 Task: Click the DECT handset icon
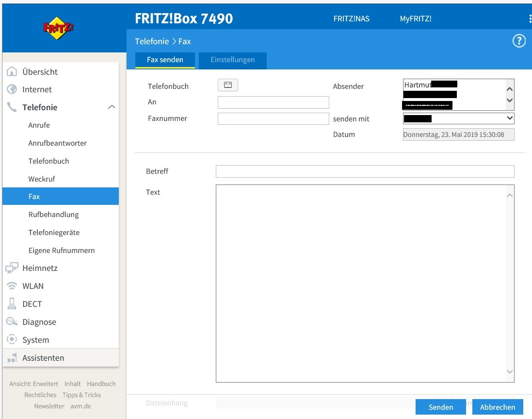[12, 303]
